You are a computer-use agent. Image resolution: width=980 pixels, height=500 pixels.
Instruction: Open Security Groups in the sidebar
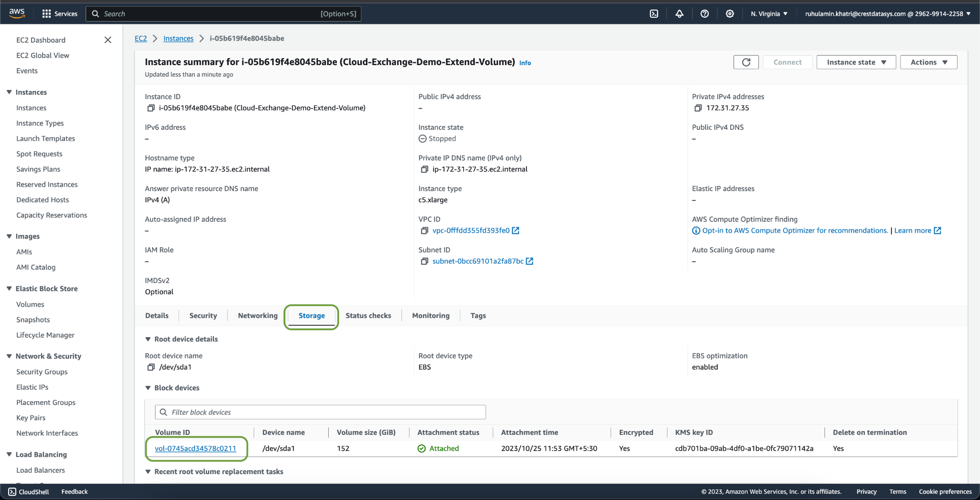[42, 372]
